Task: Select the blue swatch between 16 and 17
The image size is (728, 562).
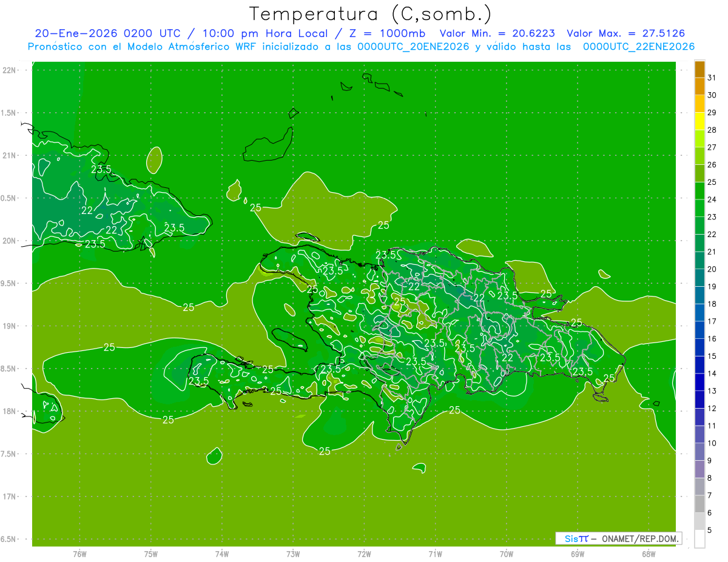Action: click(699, 330)
